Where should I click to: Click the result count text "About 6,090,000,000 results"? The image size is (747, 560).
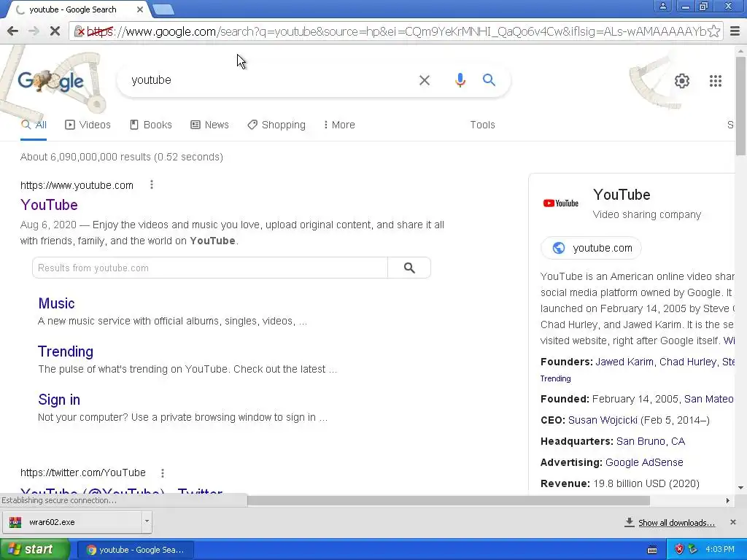(85, 157)
